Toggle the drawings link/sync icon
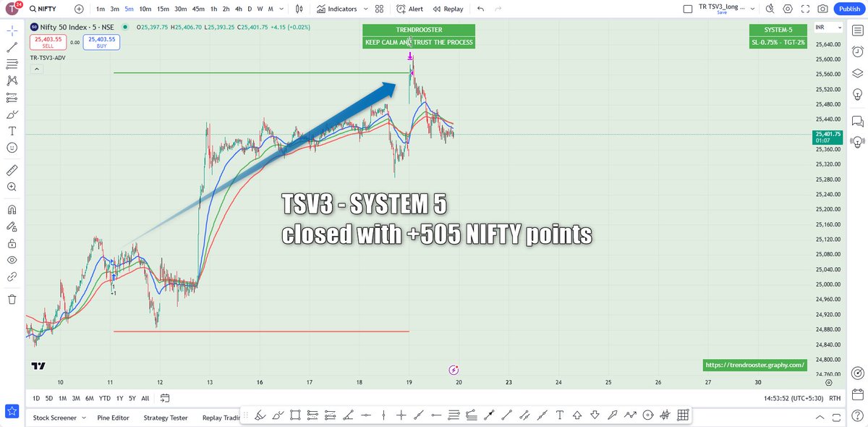Screen dimensions: 868x427 pyautogui.click(x=12, y=276)
